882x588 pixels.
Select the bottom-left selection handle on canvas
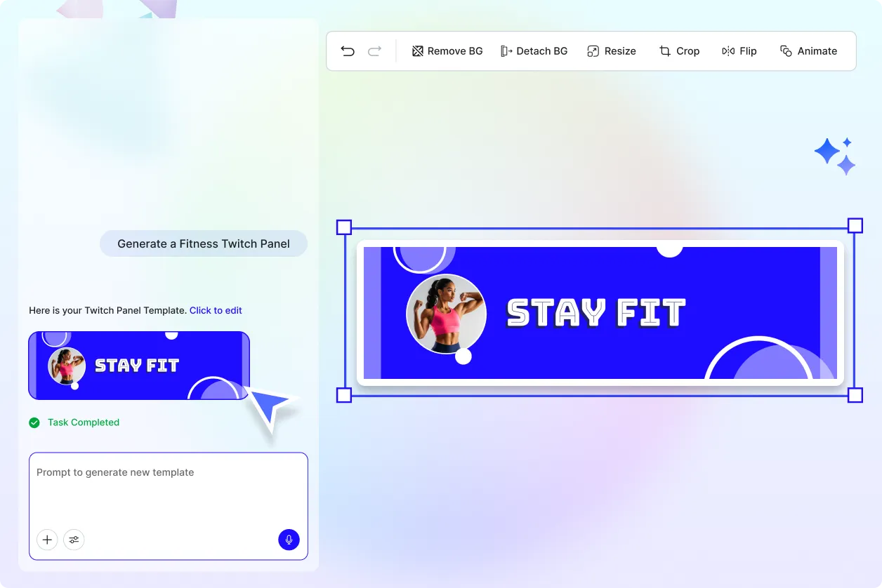[344, 395]
